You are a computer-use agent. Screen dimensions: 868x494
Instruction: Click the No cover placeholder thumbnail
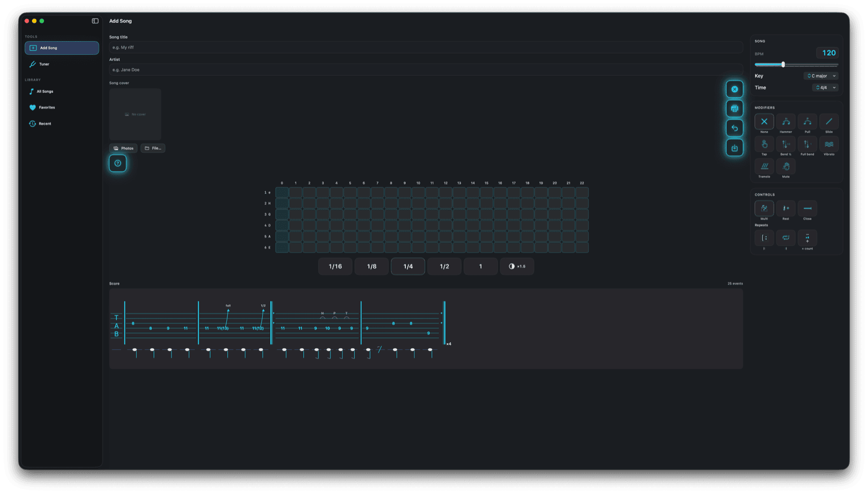[135, 114]
